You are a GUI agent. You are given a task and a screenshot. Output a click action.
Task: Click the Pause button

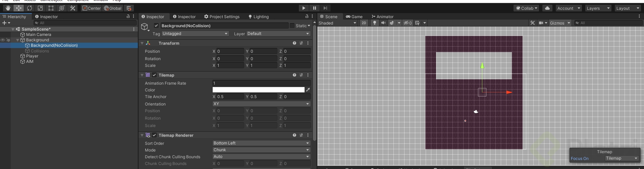pyautogui.click(x=314, y=8)
